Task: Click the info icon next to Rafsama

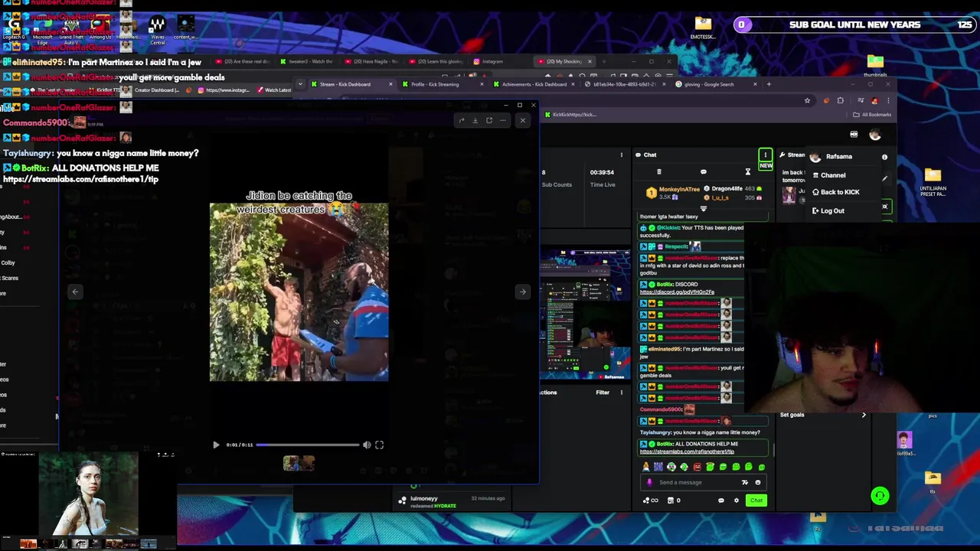Action: (884, 157)
